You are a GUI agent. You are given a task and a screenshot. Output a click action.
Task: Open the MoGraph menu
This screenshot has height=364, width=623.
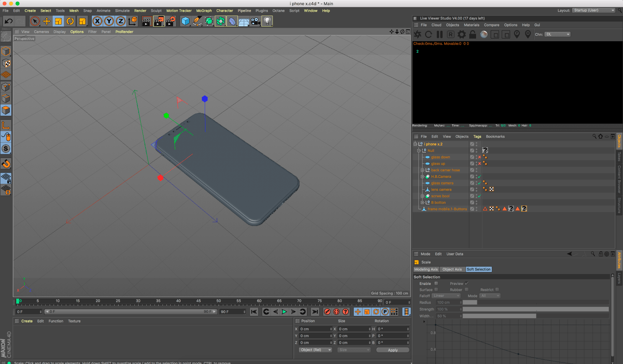coord(204,11)
